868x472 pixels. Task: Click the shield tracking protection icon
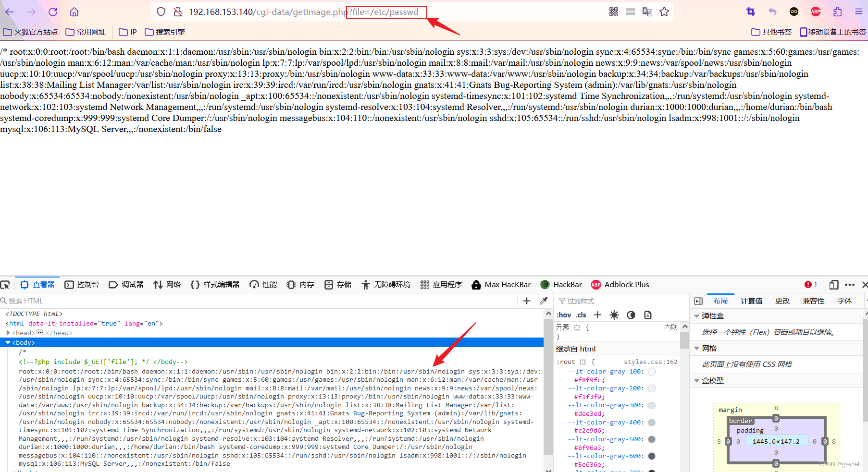(x=161, y=12)
